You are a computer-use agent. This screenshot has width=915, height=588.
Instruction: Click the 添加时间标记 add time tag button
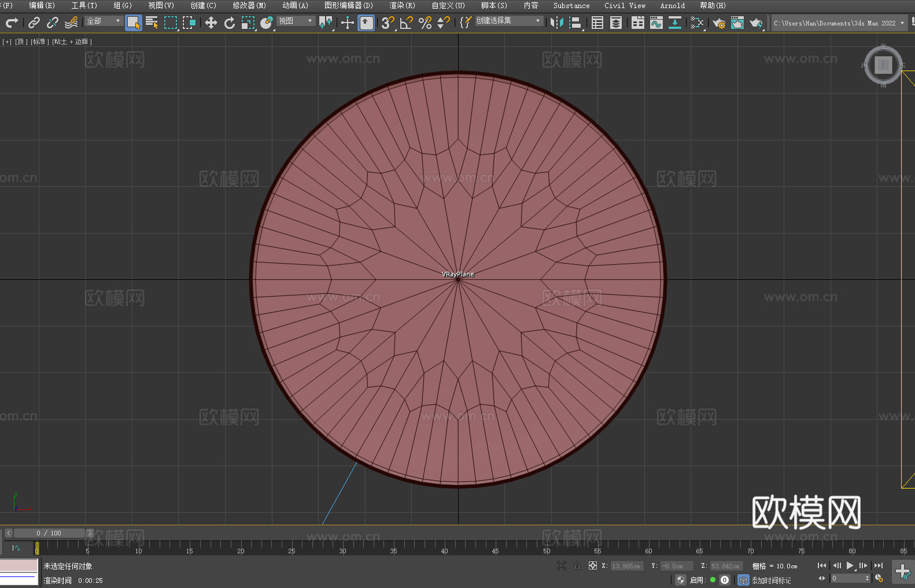click(771, 580)
